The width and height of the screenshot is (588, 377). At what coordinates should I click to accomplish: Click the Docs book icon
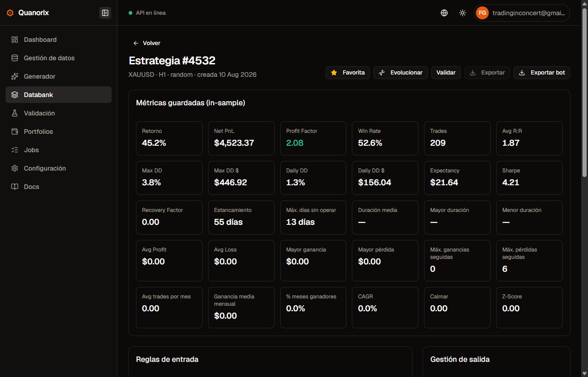pos(15,187)
